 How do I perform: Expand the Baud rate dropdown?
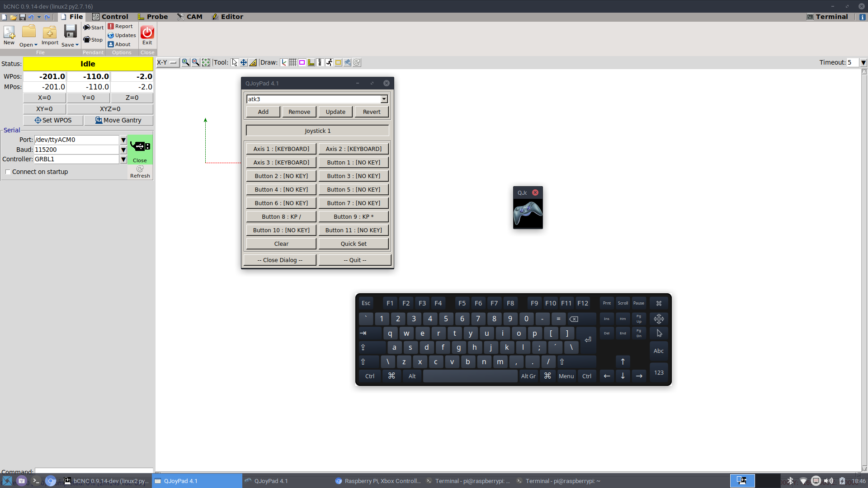tap(123, 150)
